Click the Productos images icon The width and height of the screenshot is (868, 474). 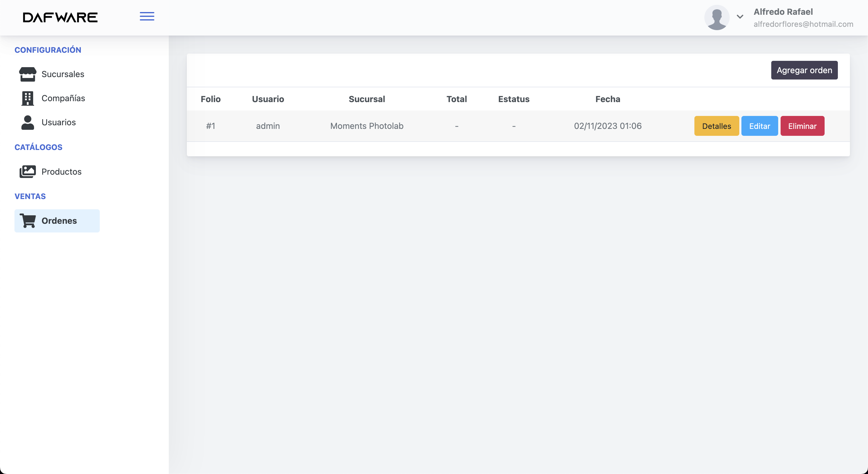[x=27, y=172]
